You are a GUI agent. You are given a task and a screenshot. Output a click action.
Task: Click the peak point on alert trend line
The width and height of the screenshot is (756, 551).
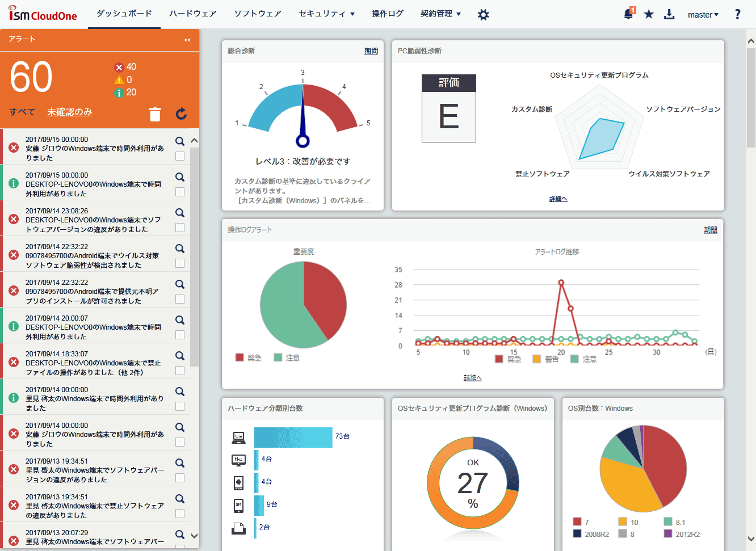click(561, 282)
